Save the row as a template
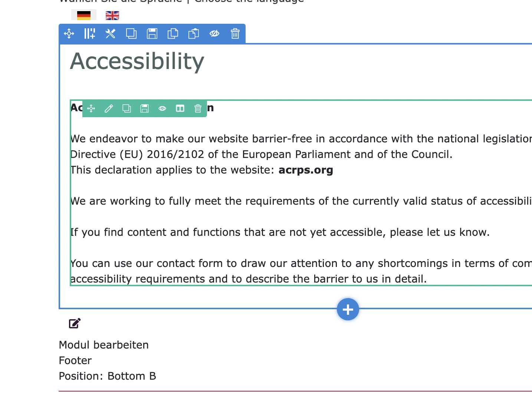Image resolution: width=532 pixels, height=396 pixels. tap(152, 33)
